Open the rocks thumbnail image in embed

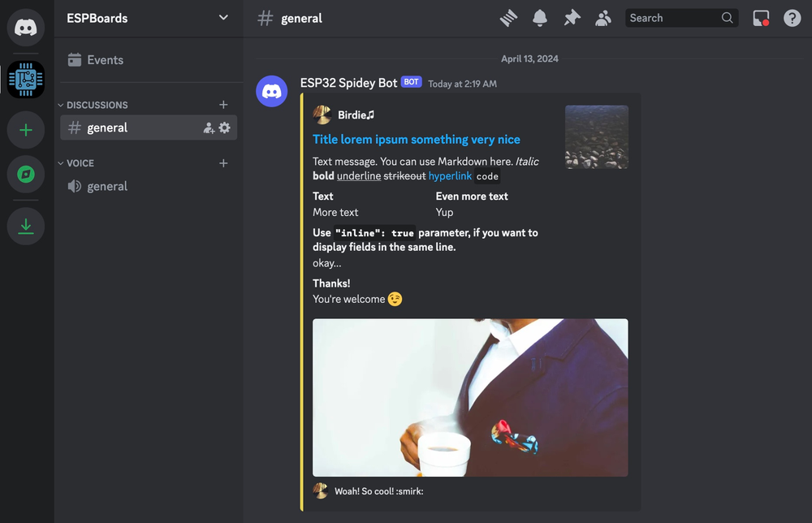(x=597, y=136)
